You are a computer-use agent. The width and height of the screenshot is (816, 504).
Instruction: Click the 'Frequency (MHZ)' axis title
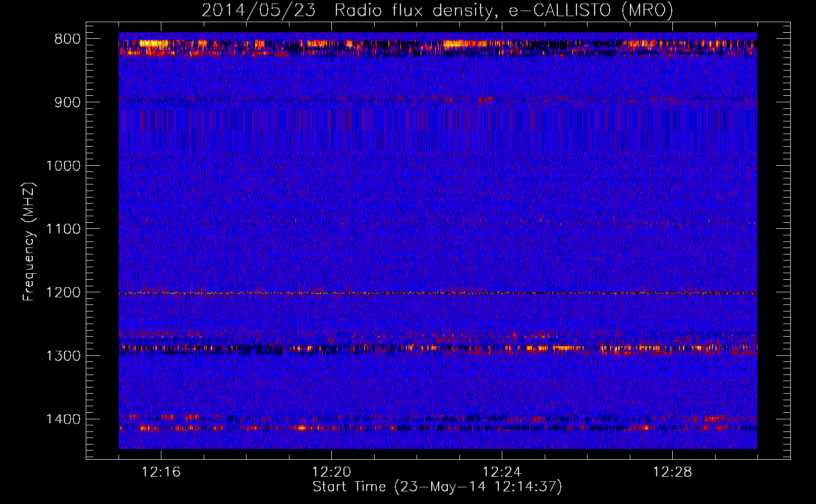tap(29, 241)
